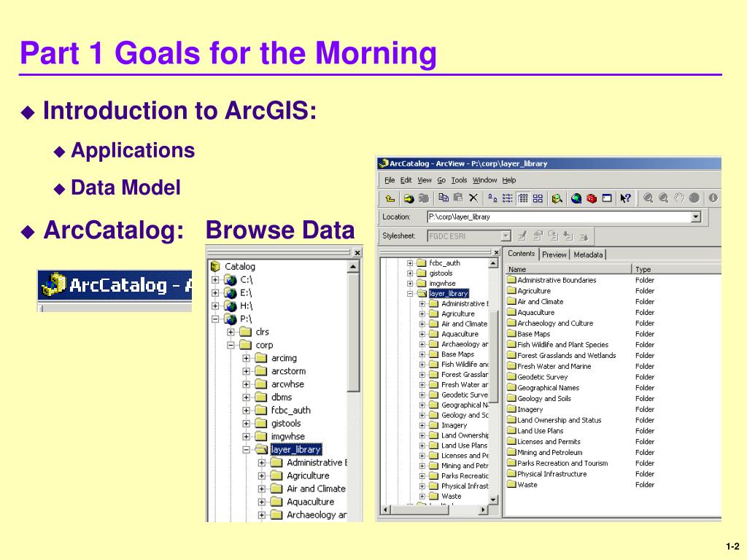Click scroll-right arrow of tree horizontal scrollbar

(x=484, y=510)
